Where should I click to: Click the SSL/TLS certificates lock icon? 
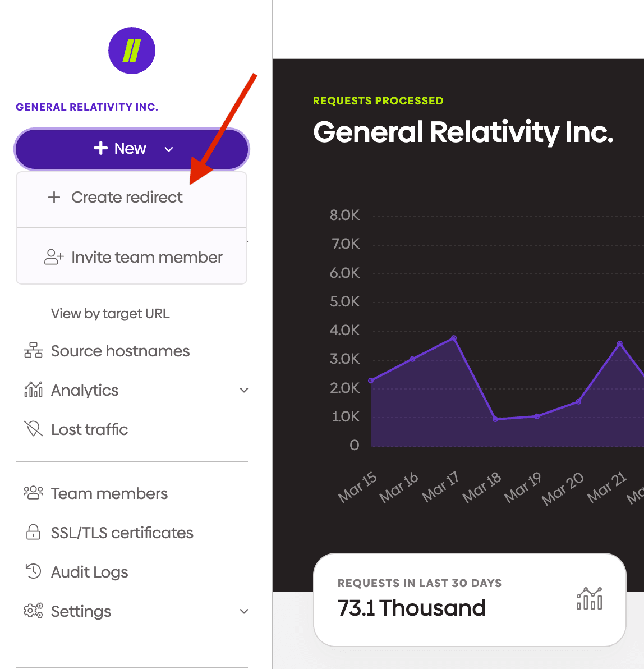(x=34, y=532)
